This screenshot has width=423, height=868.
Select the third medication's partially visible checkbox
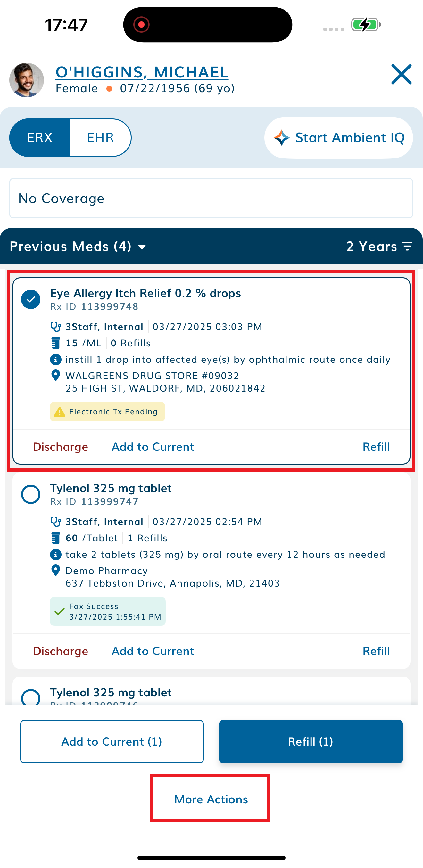coord(31,697)
